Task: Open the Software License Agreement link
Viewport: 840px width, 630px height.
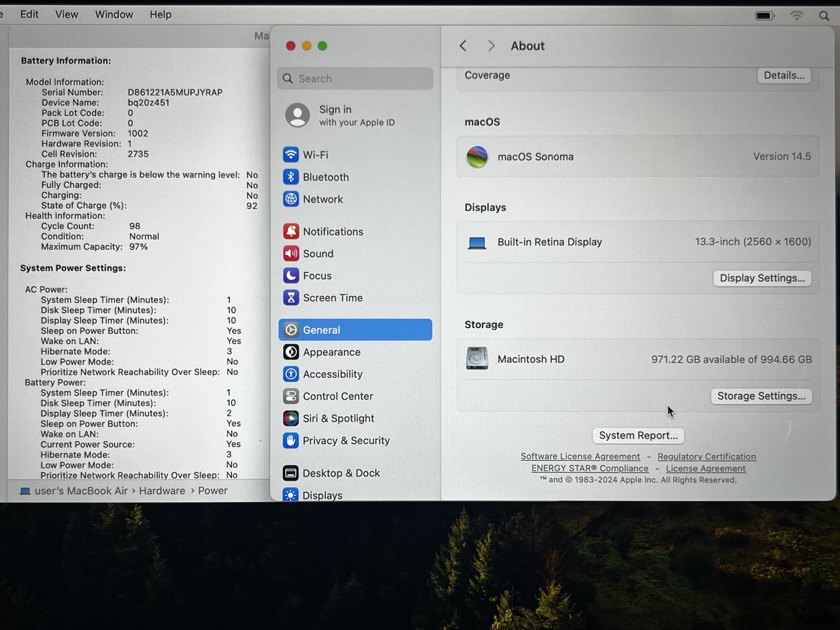Action: click(x=580, y=457)
